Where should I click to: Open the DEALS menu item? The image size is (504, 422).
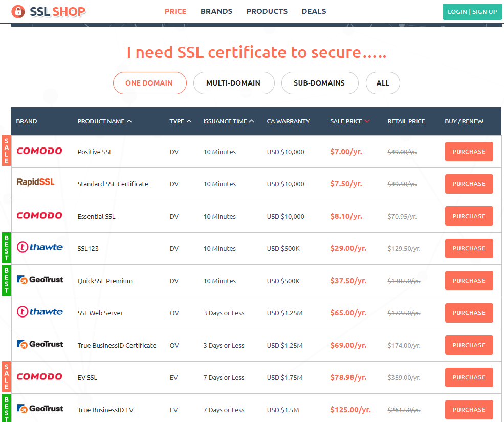point(314,11)
